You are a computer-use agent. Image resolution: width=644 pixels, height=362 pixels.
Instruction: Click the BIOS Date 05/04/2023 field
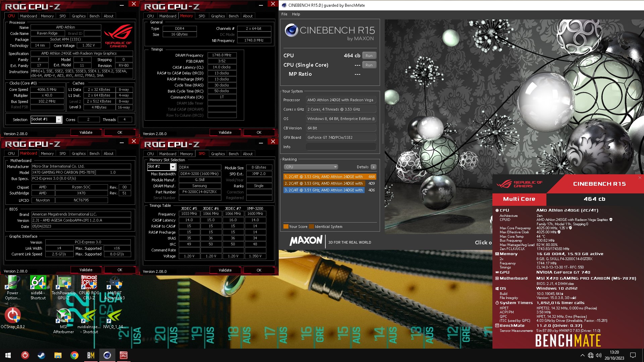(81, 226)
